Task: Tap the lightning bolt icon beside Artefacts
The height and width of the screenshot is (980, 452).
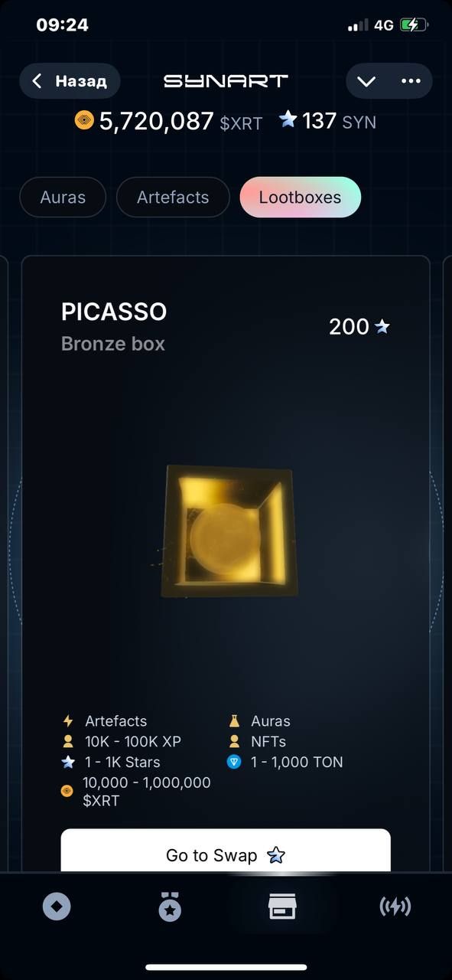Action: coord(68,721)
